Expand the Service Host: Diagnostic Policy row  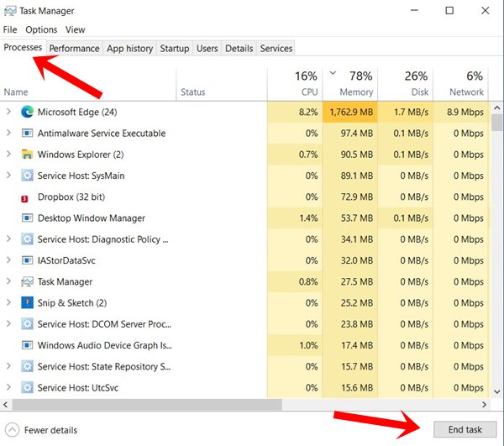coord(8,239)
